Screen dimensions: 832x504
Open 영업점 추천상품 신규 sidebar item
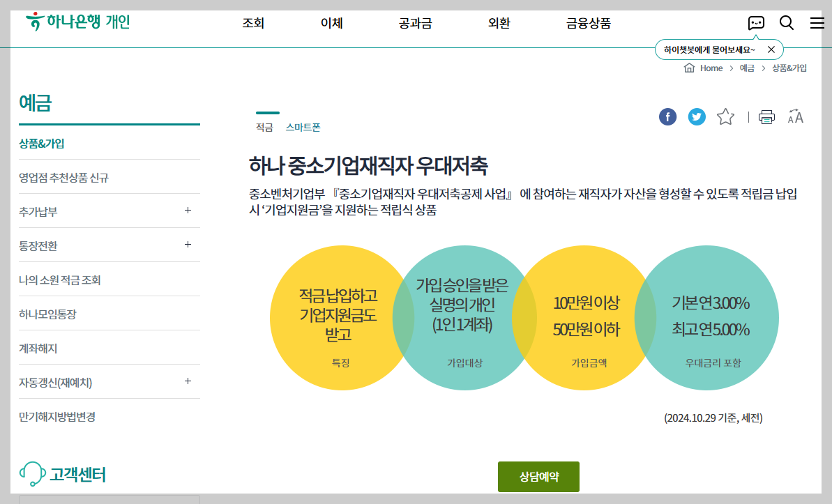(63, 178)
